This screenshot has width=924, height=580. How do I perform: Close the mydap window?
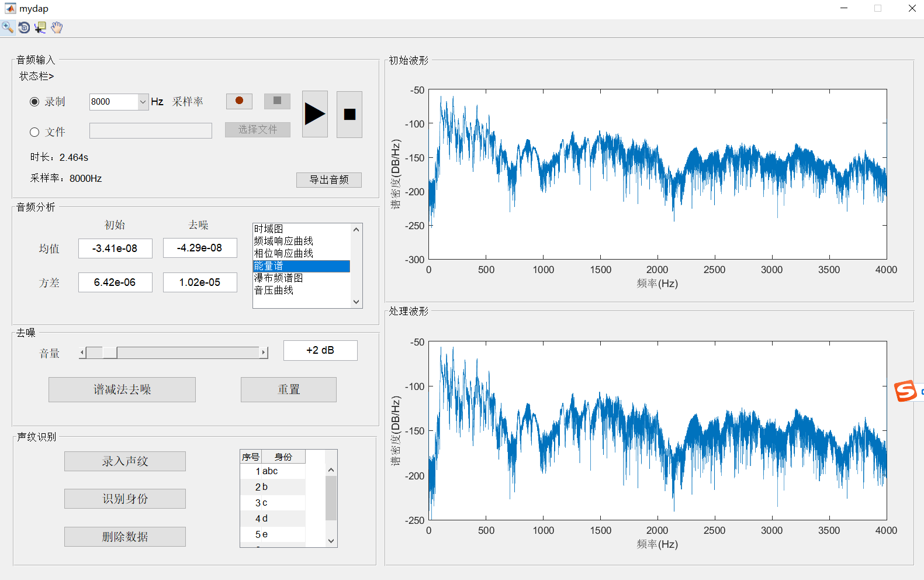(912, 8)
